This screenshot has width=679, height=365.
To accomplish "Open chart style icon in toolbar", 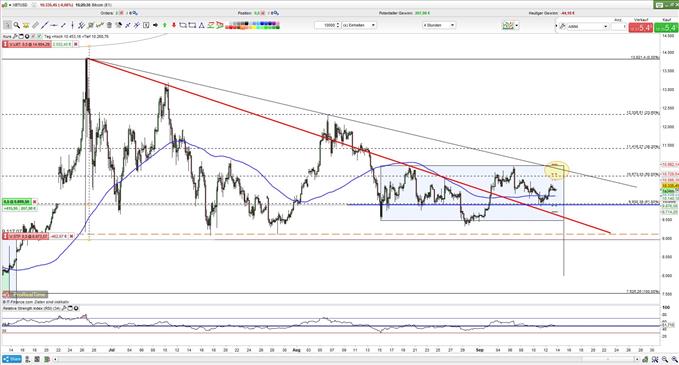I will click(x=508, y=26).
